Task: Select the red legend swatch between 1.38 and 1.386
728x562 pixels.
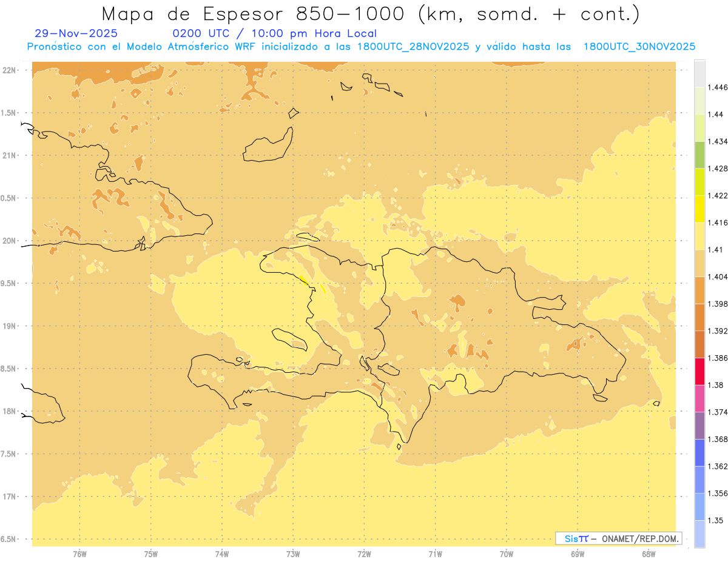Action: pyautogui.click(x=699, y=372)
